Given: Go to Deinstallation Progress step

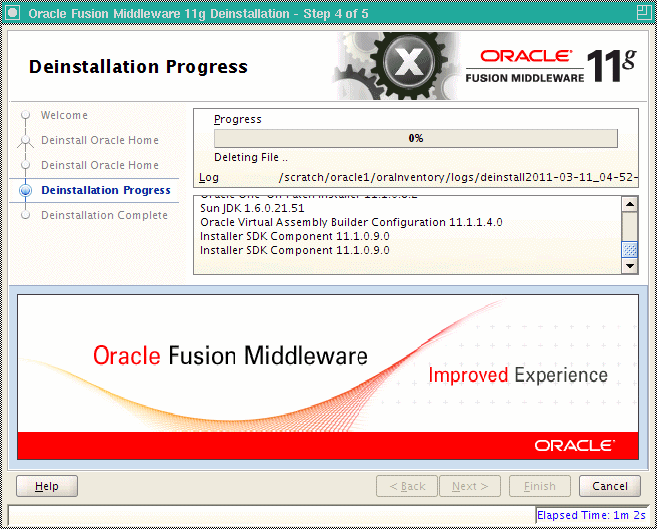Looking at the screenshot, I should pyautogui.click(x=106, y=190).
